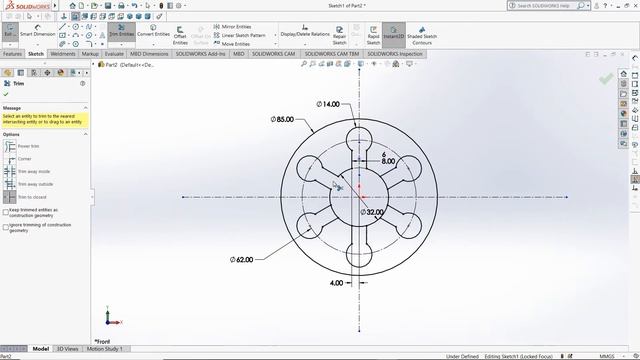Image resolution: width=640 pixels, height=360 pixels.
Task: Click the Trim panel help icon
Action: (83, 83)
